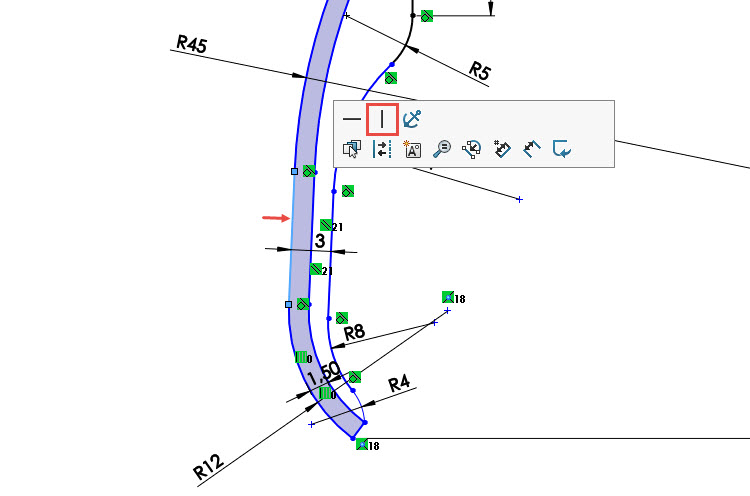
Task: Select the R4 radius dimension
Action: pyautogui.click(x=400, y=382)
